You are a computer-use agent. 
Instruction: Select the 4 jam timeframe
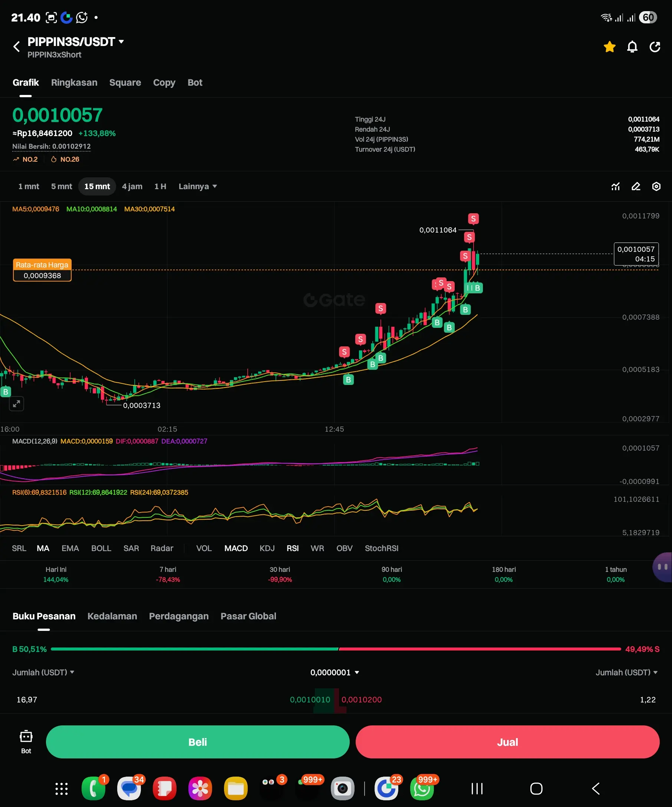(x=132, y=187)
